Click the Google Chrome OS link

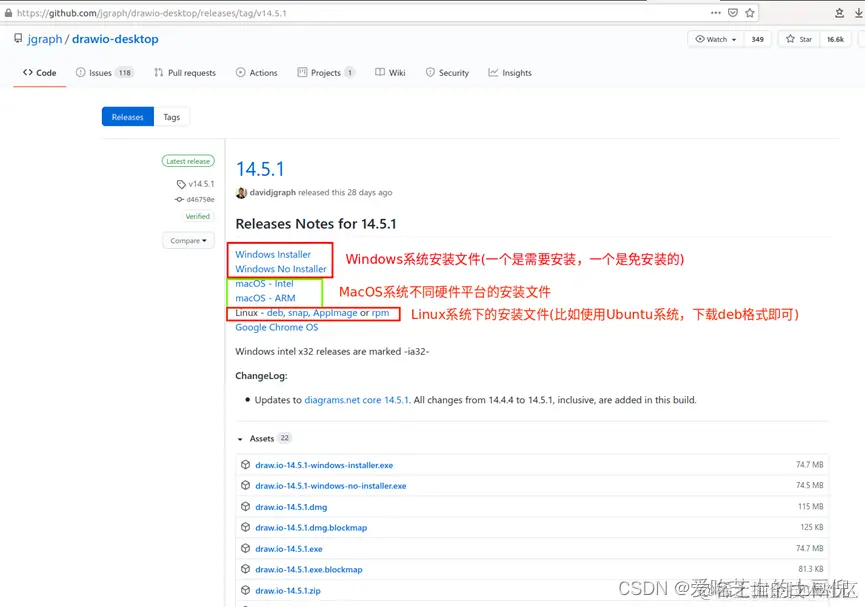click(277, 327)
